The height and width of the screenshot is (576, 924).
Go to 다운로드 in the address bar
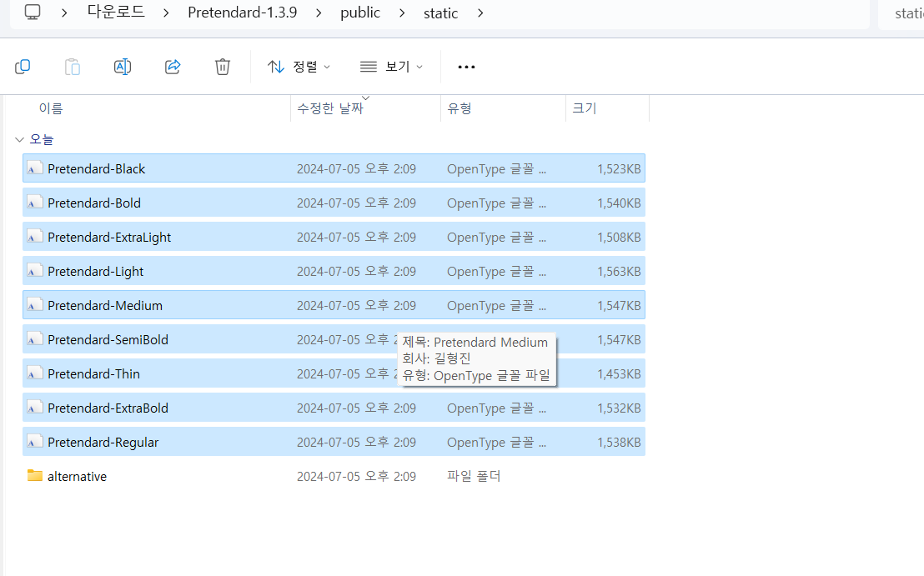pyautogui.click(x=115, y=12)
